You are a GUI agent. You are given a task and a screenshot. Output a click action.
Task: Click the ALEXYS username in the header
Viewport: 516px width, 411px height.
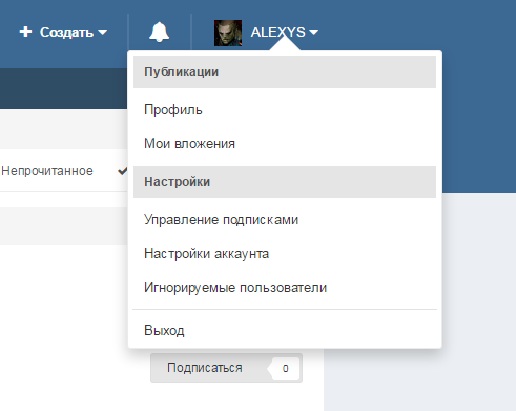pyautogui.click(x=278, y=32)
